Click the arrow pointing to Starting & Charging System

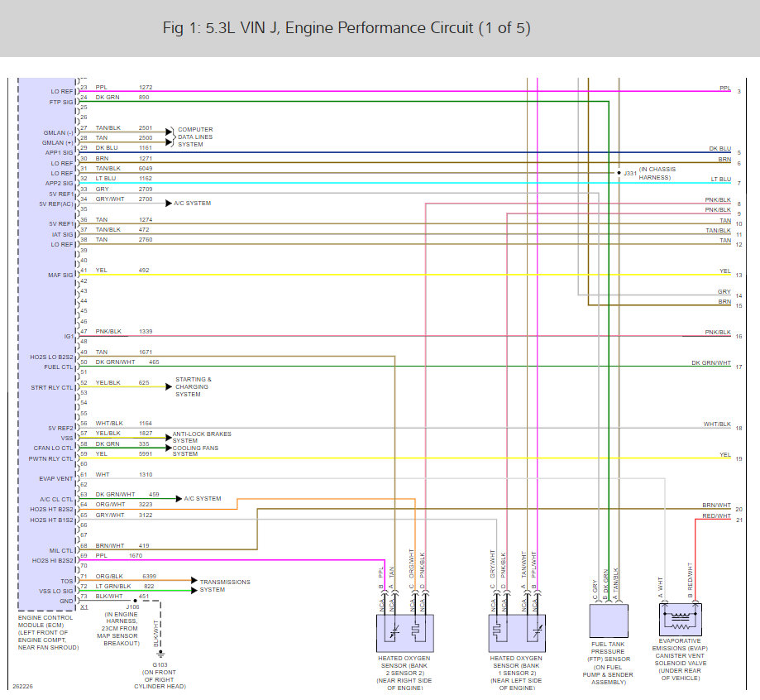tap(169, 386)
